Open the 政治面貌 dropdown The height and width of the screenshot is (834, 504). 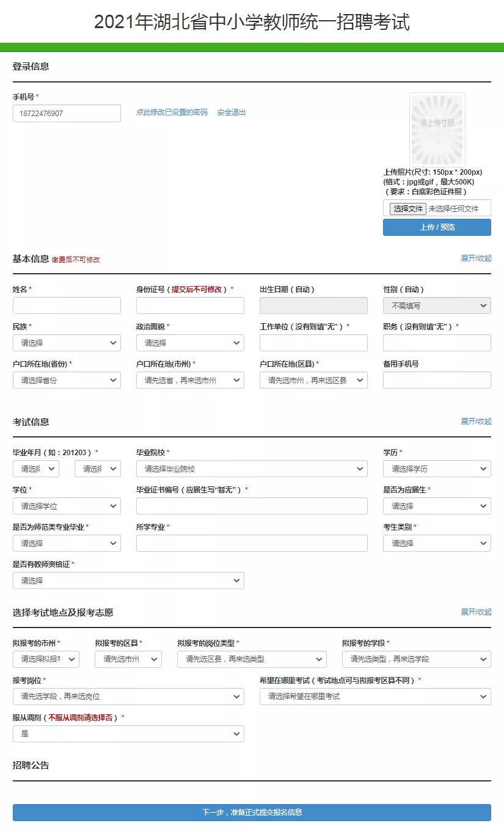[190, 343]
